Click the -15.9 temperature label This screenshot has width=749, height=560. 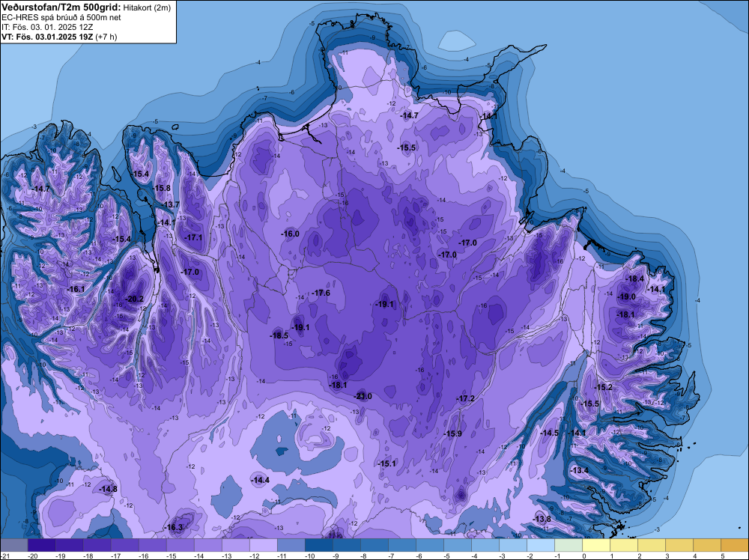click(x=453, y=433)
